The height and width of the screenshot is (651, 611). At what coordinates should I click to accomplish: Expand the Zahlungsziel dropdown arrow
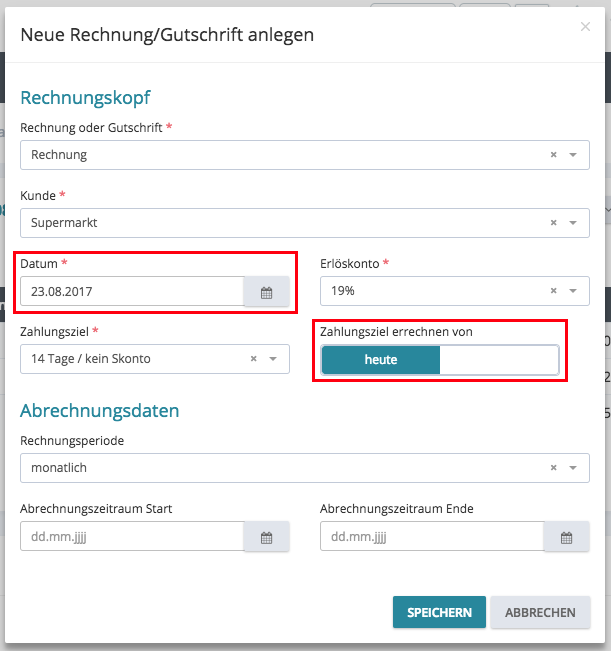click(x=273, y=359)
